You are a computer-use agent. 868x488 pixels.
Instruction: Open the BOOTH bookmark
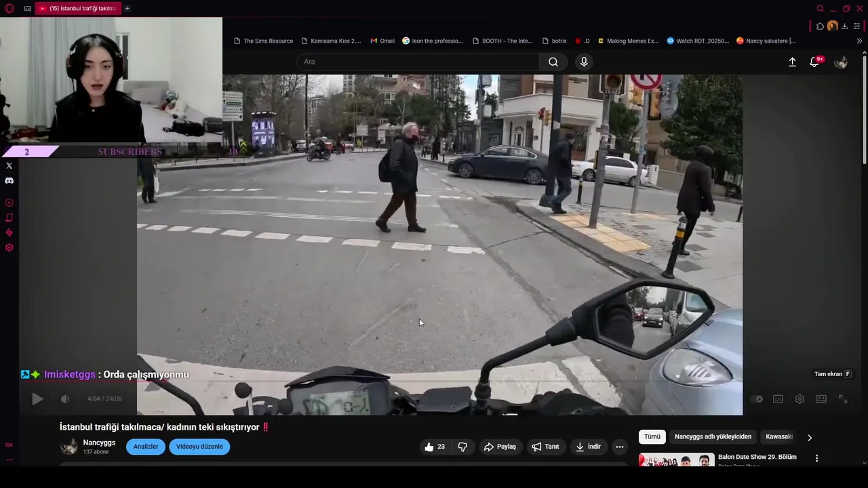click(502, 41)
